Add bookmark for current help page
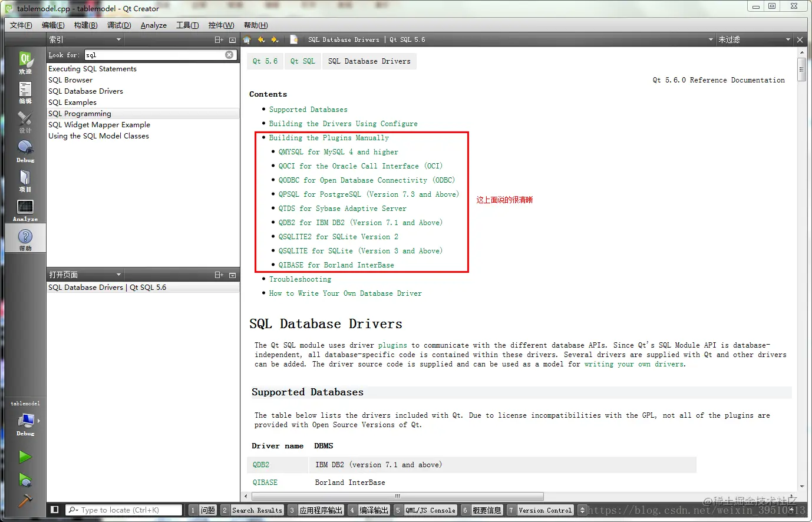 294,39
